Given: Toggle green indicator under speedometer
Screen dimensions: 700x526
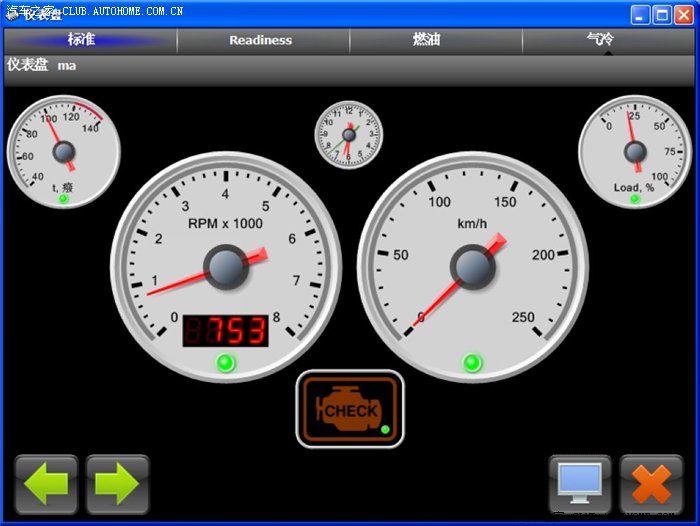Looking at the screenshot, I should (472, 362).
